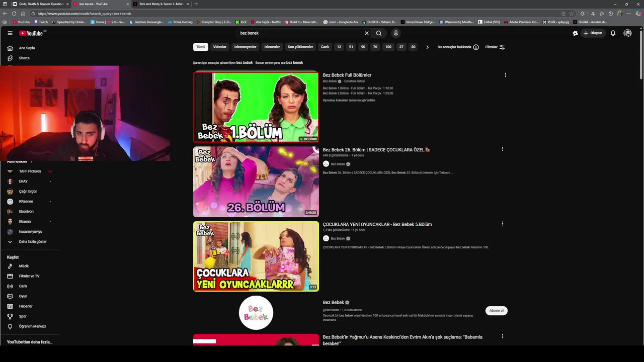
Task: Open the YouTube notifications bell
Action: (x=613, y=33)
